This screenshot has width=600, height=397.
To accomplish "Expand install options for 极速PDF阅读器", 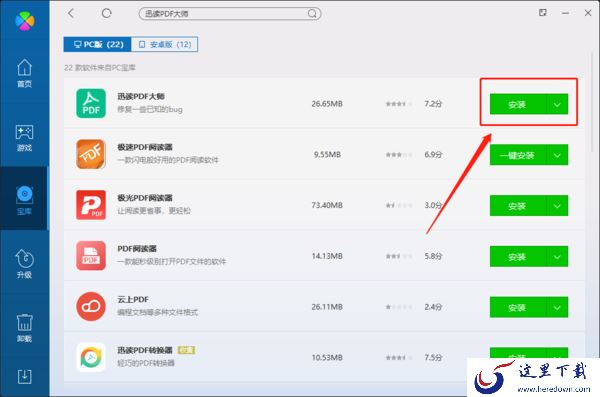I will [x=557, y=155].
